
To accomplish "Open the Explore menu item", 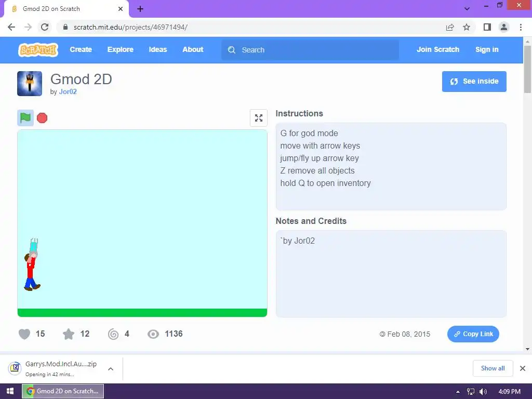I will [x=121, y=49].
